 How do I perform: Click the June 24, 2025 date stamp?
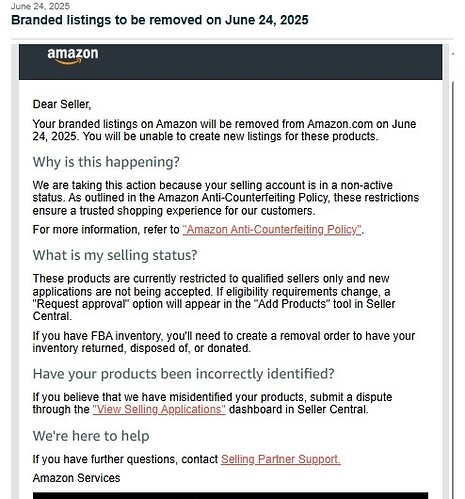coord(40,6)
